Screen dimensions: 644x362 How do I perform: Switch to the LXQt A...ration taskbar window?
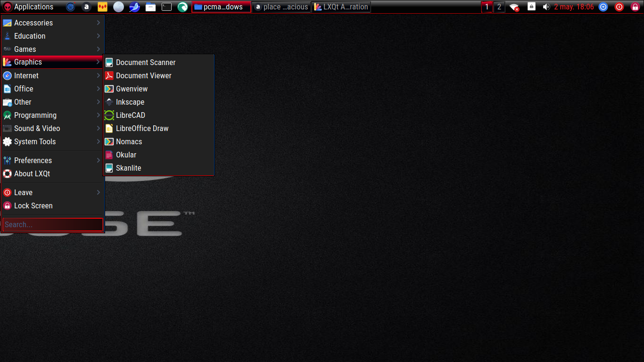pos(341,7)
